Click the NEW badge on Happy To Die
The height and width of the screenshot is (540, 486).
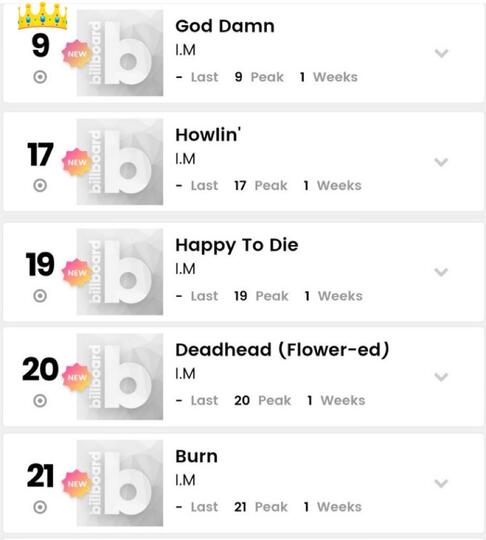coord(76,273)
